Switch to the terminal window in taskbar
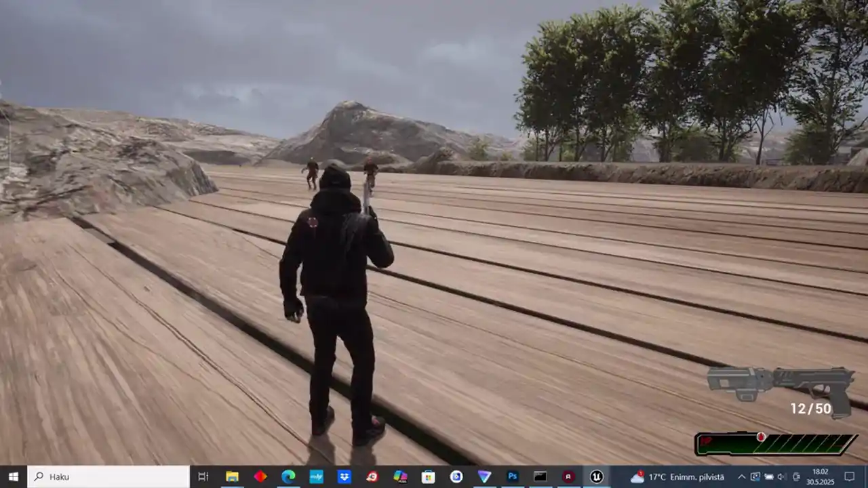Screen dimensions: 868x488 [540, 476]
